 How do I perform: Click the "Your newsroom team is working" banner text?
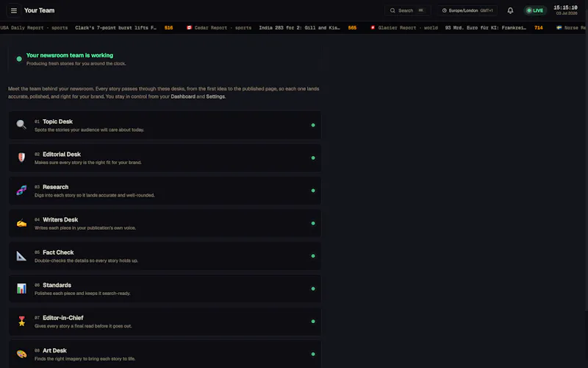point(70,55)
